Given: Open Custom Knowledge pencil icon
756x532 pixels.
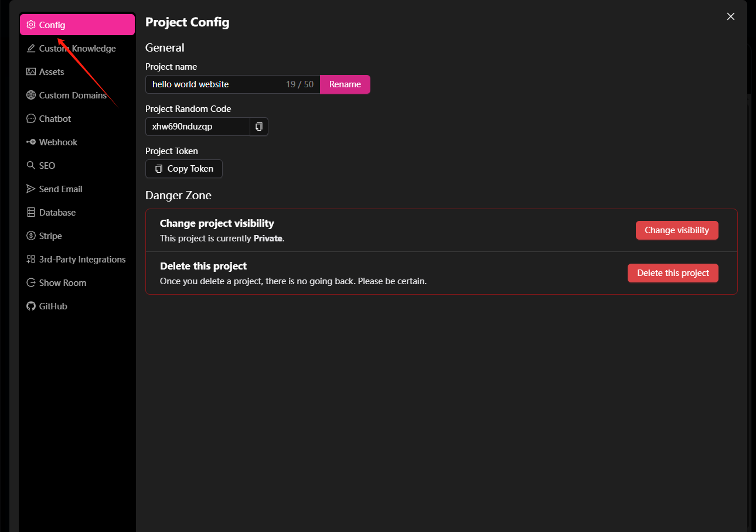Looking at the screenshot, I should tap(31, 49).
